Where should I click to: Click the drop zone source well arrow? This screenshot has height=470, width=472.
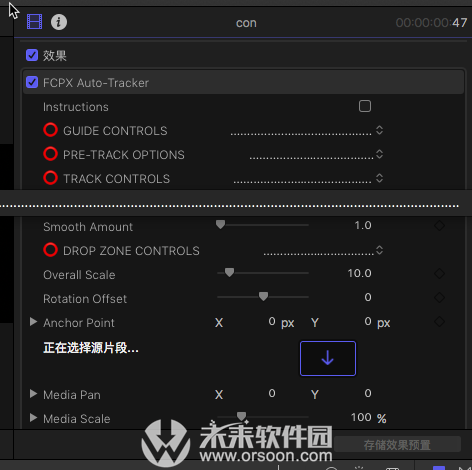(x=328, y=358)
